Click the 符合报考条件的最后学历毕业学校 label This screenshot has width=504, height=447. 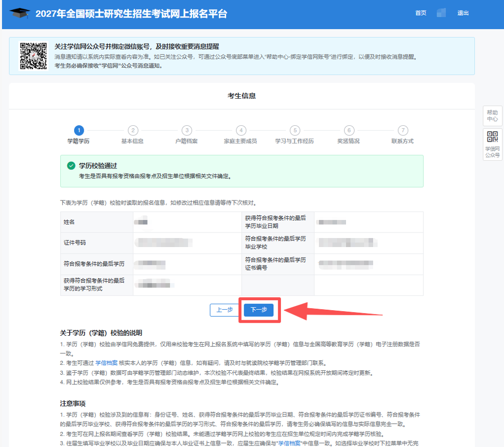tap(275, 243)
